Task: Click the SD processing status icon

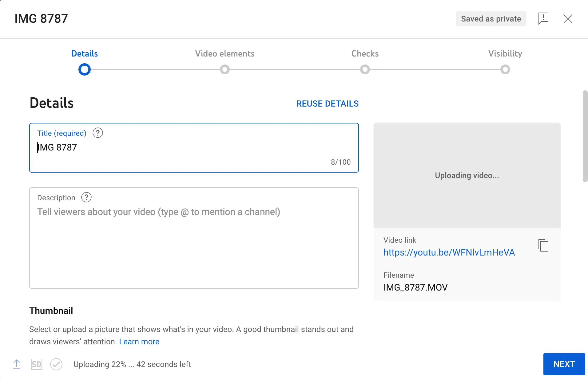Action: click(37, 364)
